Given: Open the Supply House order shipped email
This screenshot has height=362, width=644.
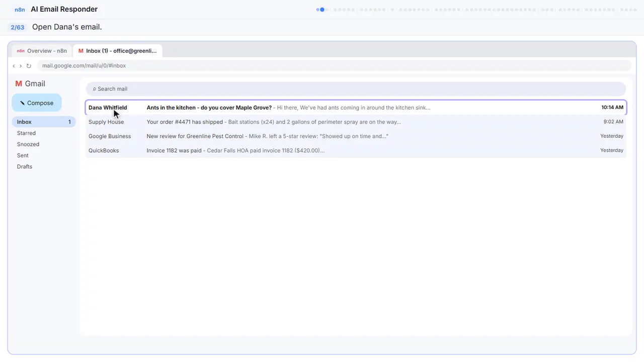Looking at the screenshot, I should 356,122.
